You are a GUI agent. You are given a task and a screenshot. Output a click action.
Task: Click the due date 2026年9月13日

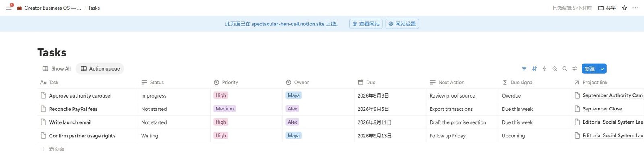tap(374, 136)
